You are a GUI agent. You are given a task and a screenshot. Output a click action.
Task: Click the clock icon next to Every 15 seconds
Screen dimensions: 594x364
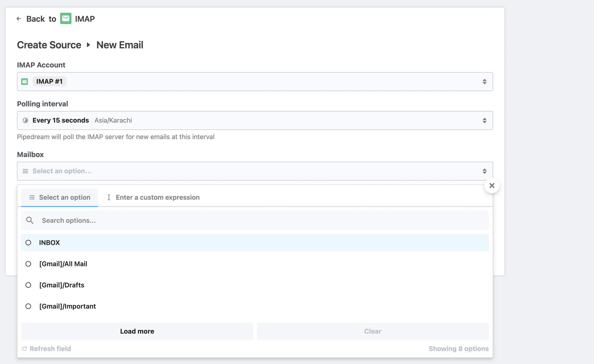(25, 120)
